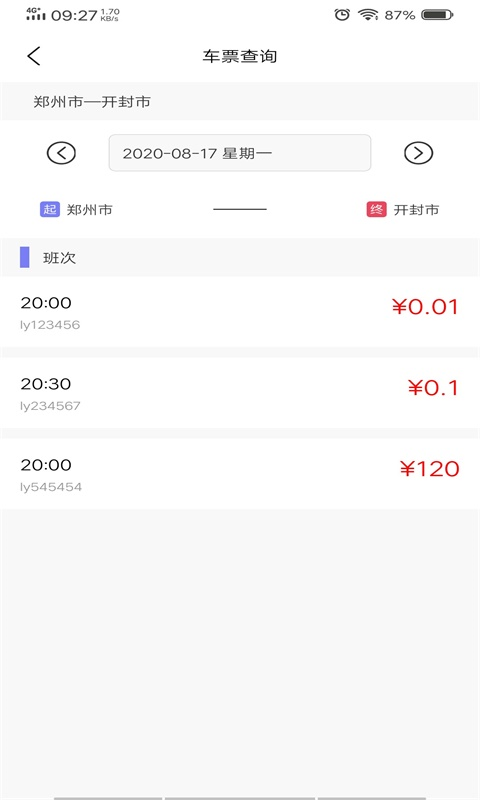480x800 pixels.
Task: Go to previous day with left arrow
Action: pyautogui.click(x=61, y=153)
